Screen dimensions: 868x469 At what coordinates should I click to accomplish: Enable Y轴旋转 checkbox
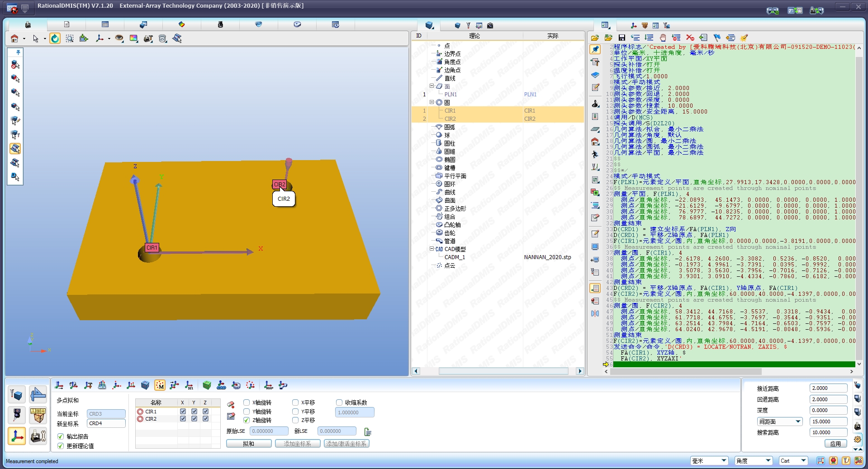(x=247, y=412)
